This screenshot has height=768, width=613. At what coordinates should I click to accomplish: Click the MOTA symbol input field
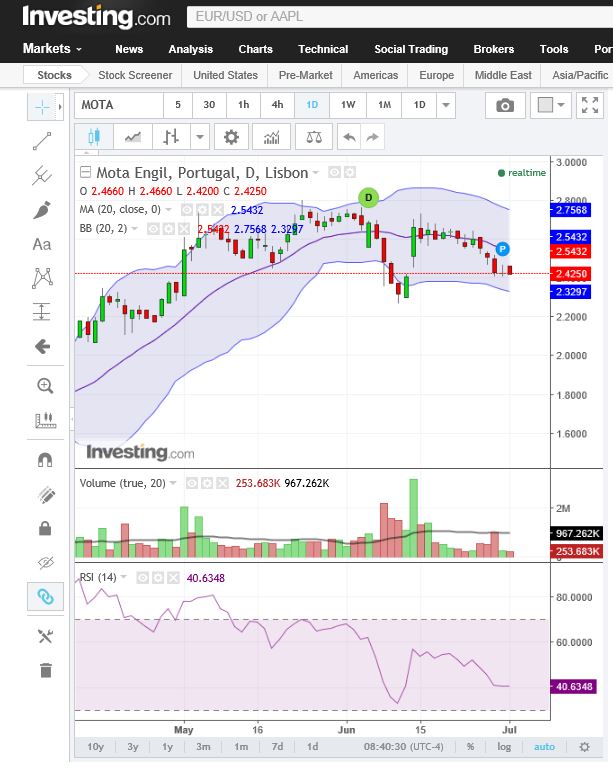[119, 105]
